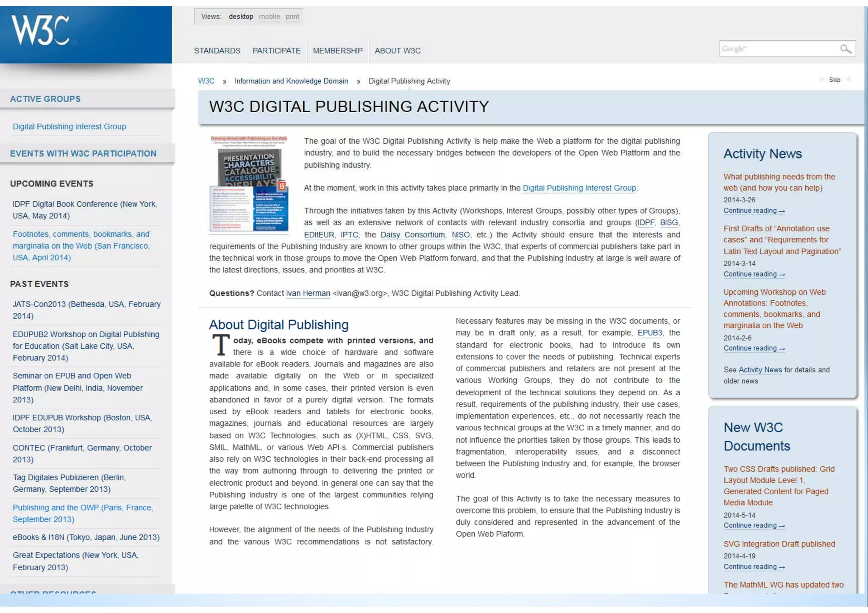
Task: Switch to mobile view
Action: coord(269,17)
